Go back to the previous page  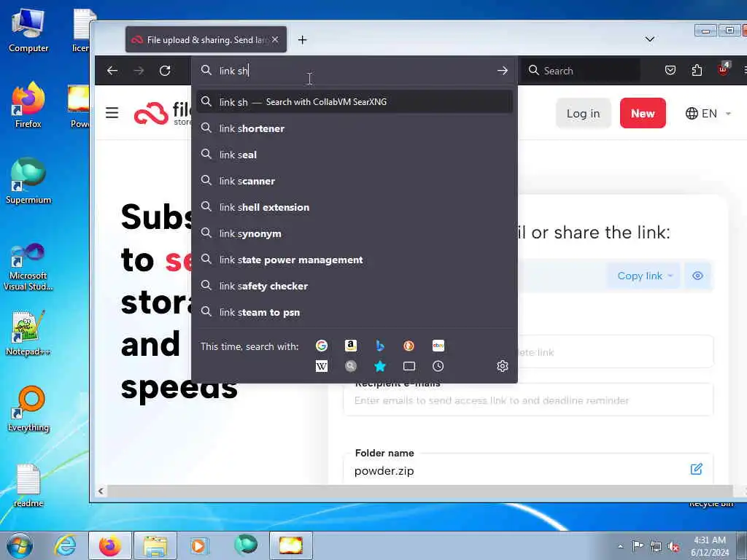(112, 71)
